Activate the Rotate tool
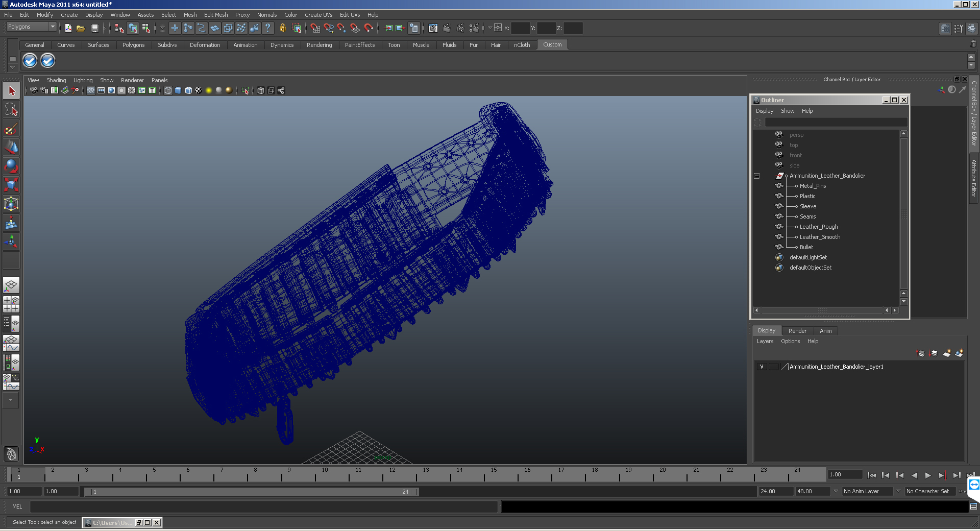This screenshot has height=531, width=980. click(x=11, y=166)
